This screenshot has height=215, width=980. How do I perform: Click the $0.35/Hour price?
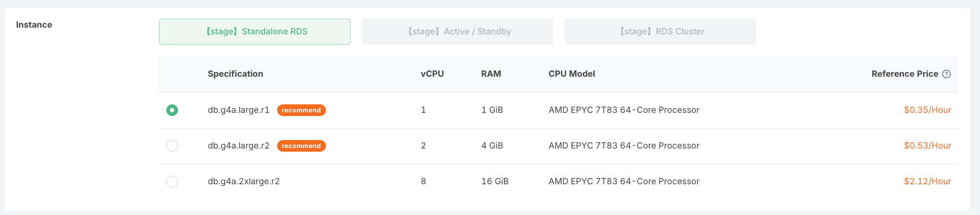click(928, 110)
